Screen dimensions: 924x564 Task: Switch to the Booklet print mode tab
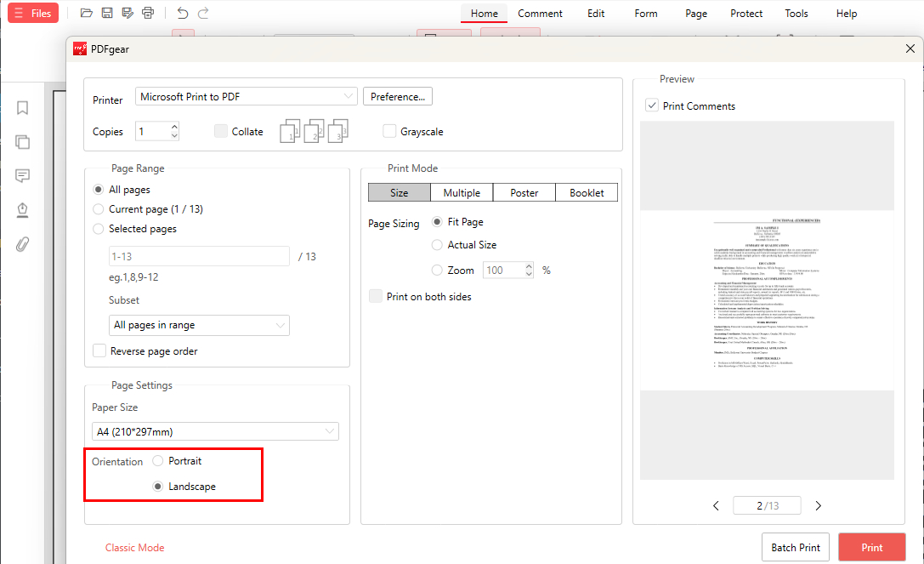586,192
